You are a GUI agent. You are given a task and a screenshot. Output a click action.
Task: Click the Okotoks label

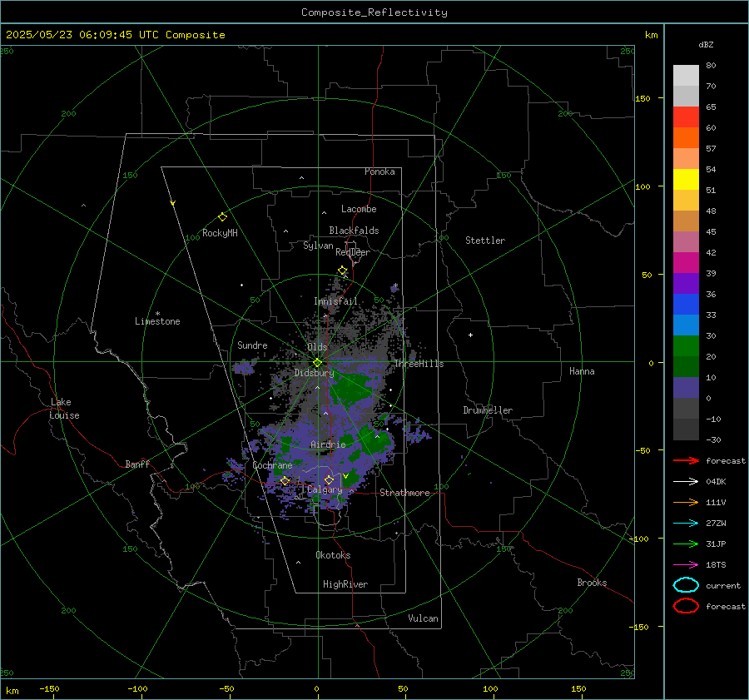click(x=333, y=555)
